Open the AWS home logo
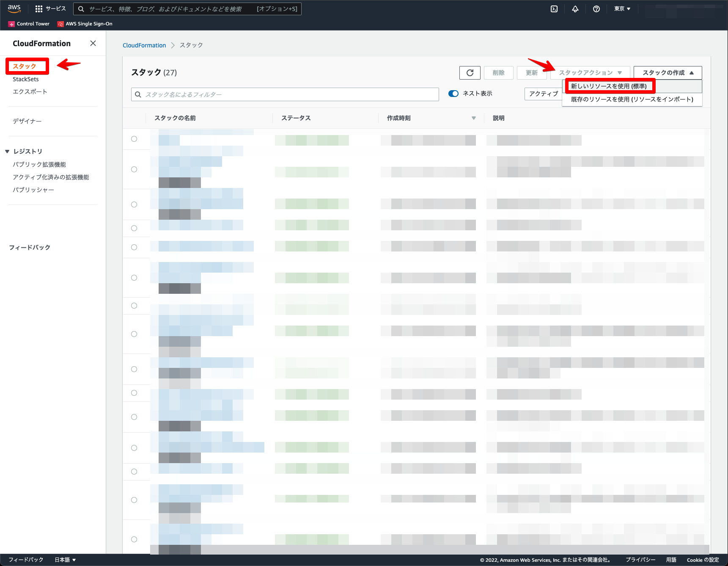Image resolution: width=728 pixels, height=566 pixels. 14,8
